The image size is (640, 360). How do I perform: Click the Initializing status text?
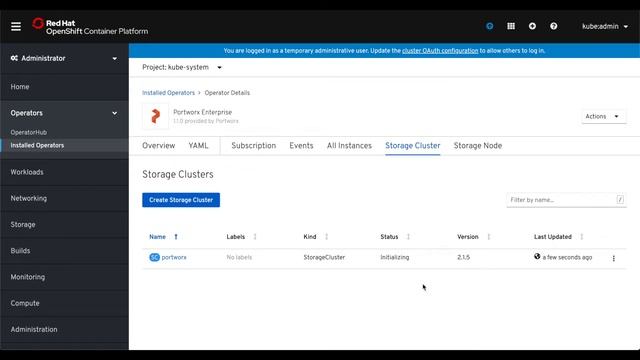(395, 257)
